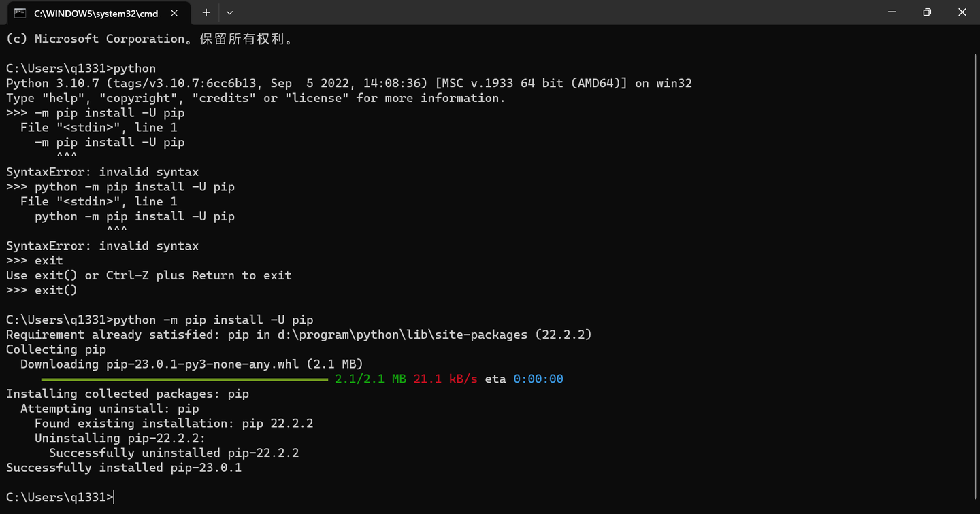Click the first SyntaxError: invalid syntax line
Image resolution: width=980 pixels, height=514 pixels.
click(103, 172)
